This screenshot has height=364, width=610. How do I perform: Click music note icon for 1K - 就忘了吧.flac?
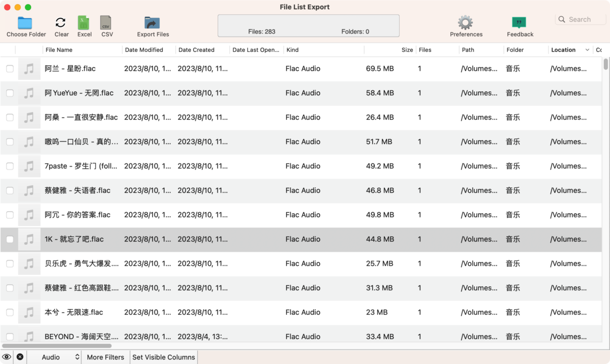[x=29, y=239]
